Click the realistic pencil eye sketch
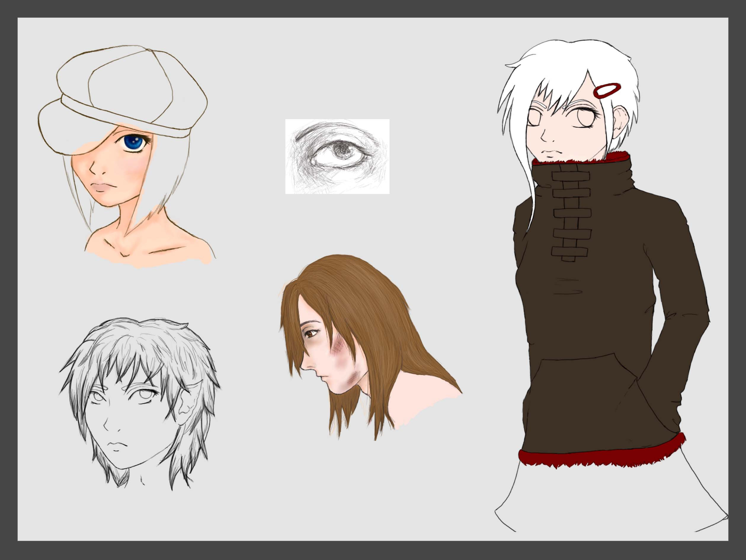The height and width of the screenshot is (560, 746). pos(337,156)
